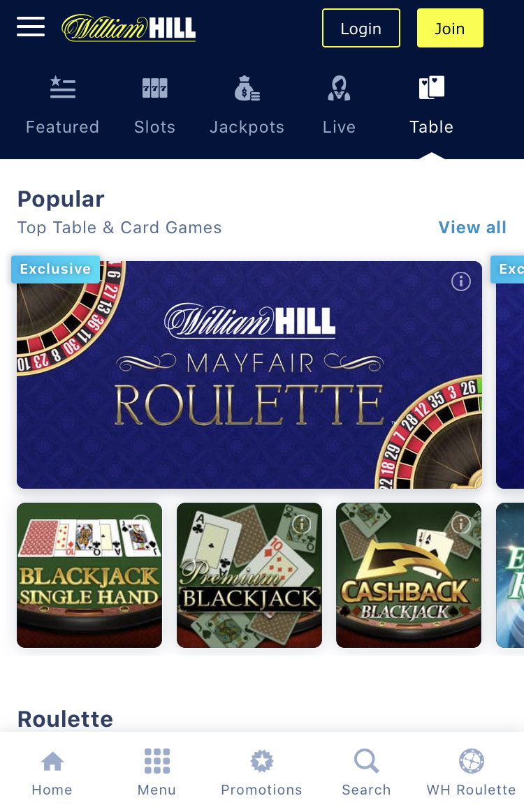Show info for Blackjack Single Hand
524x812 pixels.
(141, 523)
